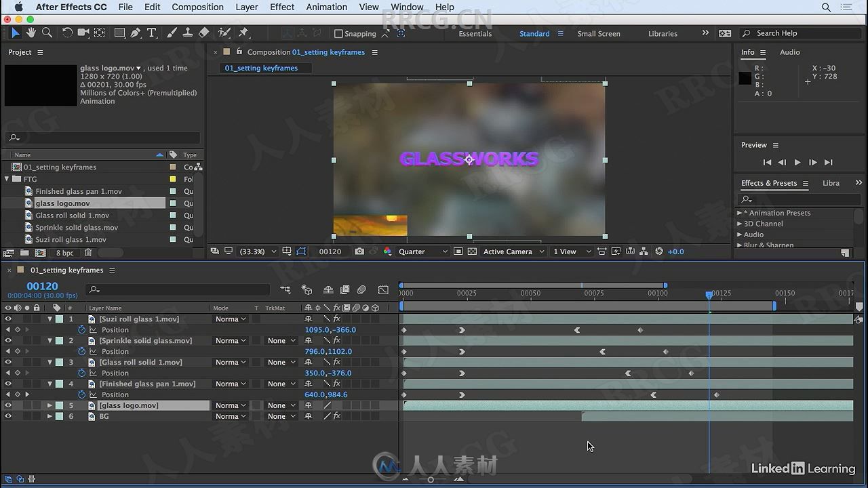Open TrkMat dropdown for Sprinkle solid glass
This screenshot has width=868, height=488.
click(281, 340)
